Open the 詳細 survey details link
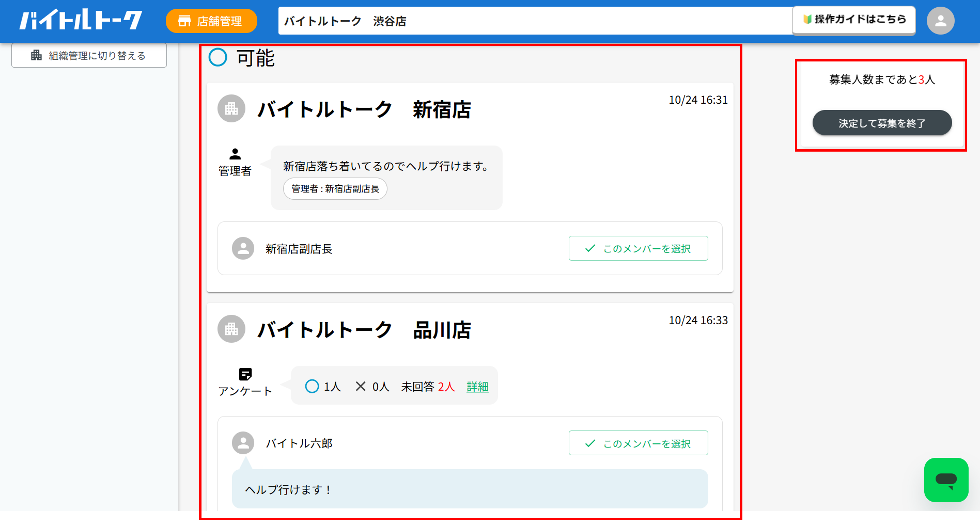 477,387
